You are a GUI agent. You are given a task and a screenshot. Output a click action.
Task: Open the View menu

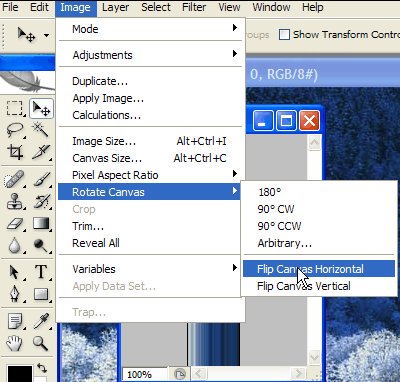[x=229, y=7]
